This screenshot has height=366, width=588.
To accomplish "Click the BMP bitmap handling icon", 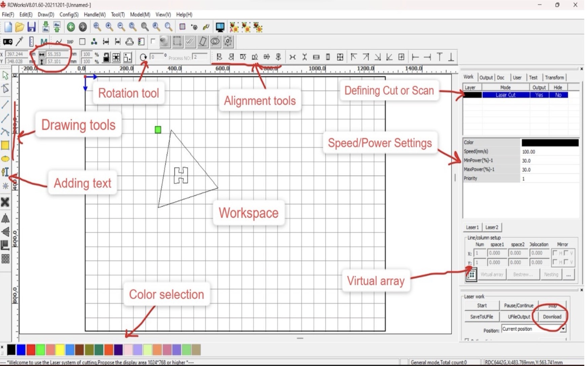I will tap(70, 42).
